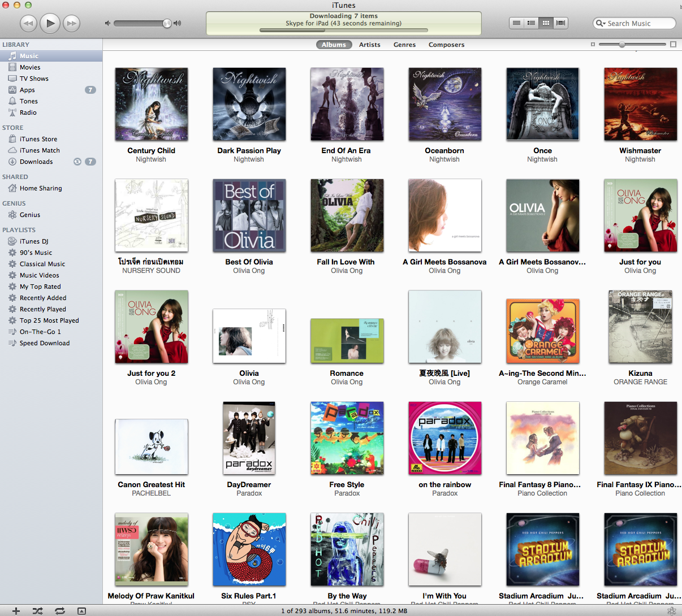Open Genius in the sidebar
This screenshot has height=616, width=682.
(51, 215)
